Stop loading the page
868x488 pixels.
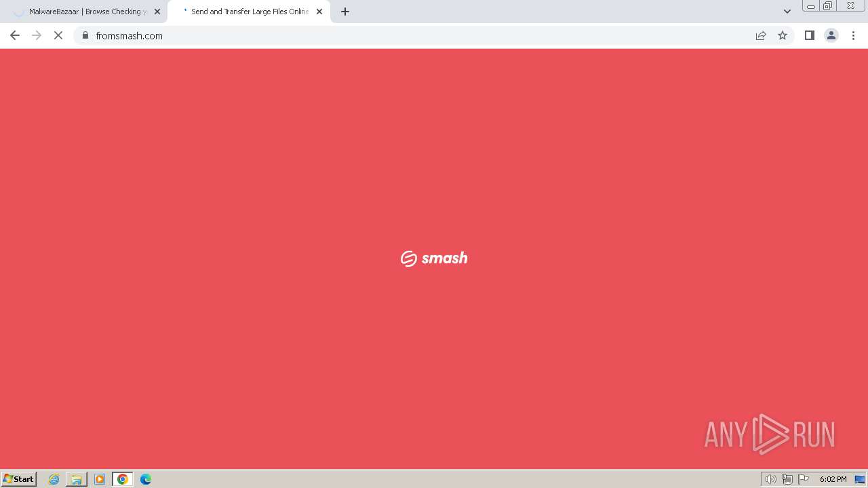pyautogui.click(x=58, y=35)
